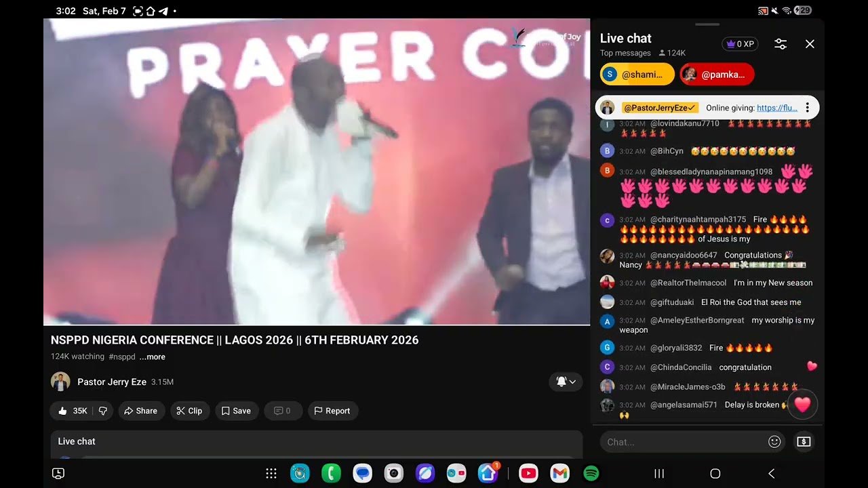The height and width of the screenshot is (488, 868).
Task: Tap @PastorJerryEze badge in pinned message
Action: [x=660, y=108]
